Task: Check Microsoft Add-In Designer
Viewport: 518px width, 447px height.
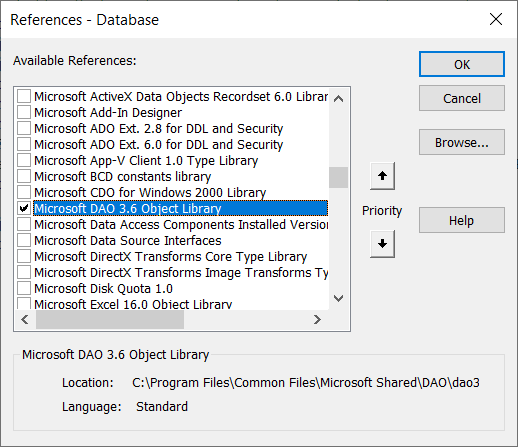Action: click(x=24, y=112)
